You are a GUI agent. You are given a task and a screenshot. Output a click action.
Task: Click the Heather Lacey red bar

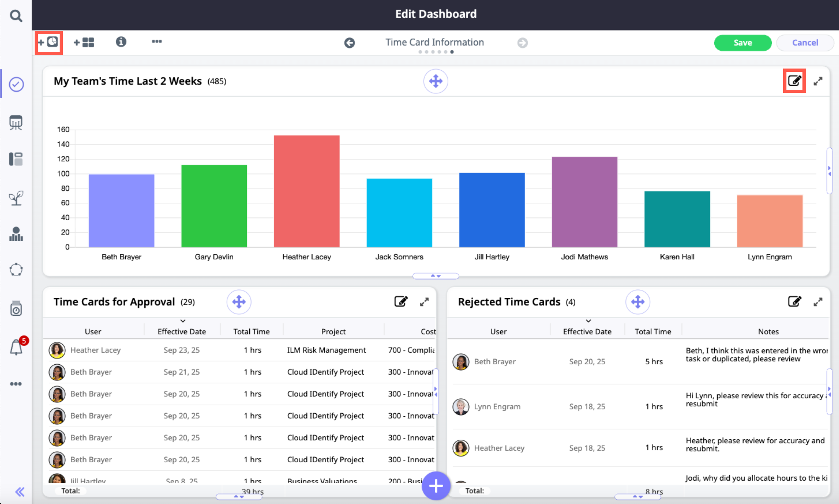click(306, 191)
